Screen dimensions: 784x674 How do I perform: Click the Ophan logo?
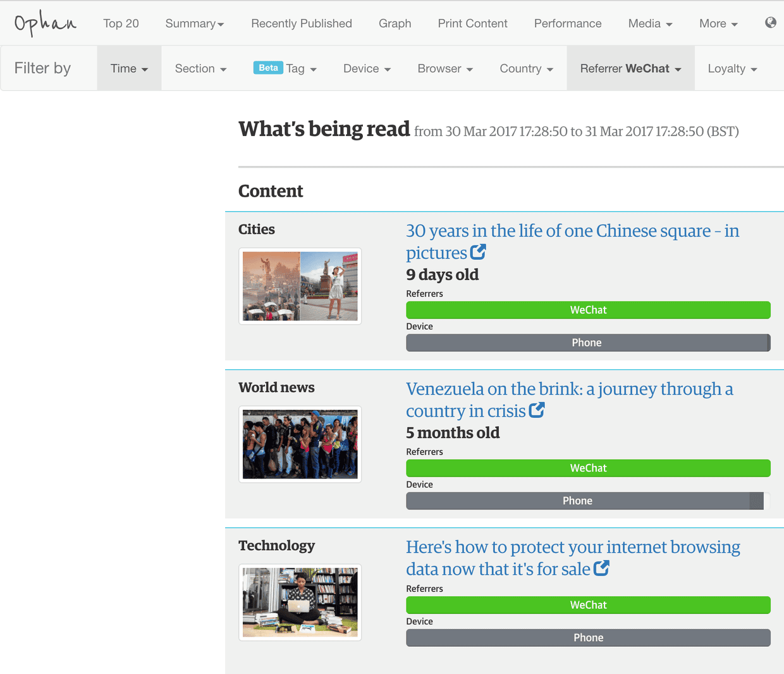(x=45, y=23)
